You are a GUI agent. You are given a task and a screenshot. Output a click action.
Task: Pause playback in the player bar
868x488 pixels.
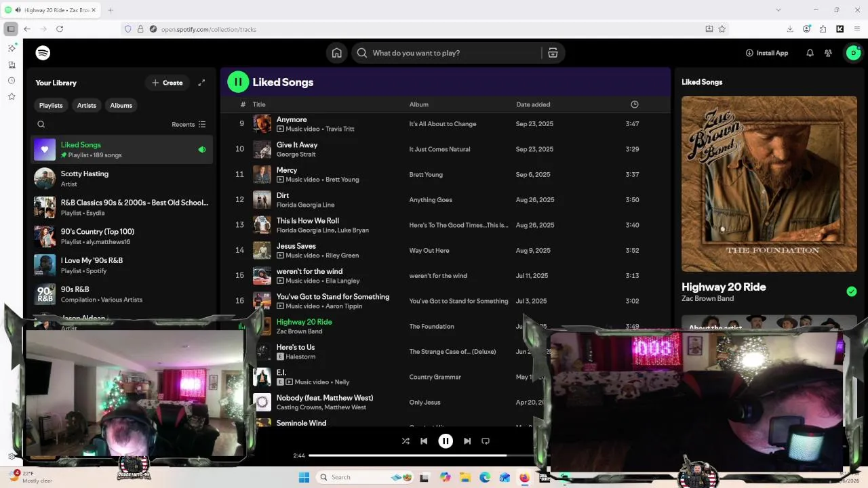[446, 441]
